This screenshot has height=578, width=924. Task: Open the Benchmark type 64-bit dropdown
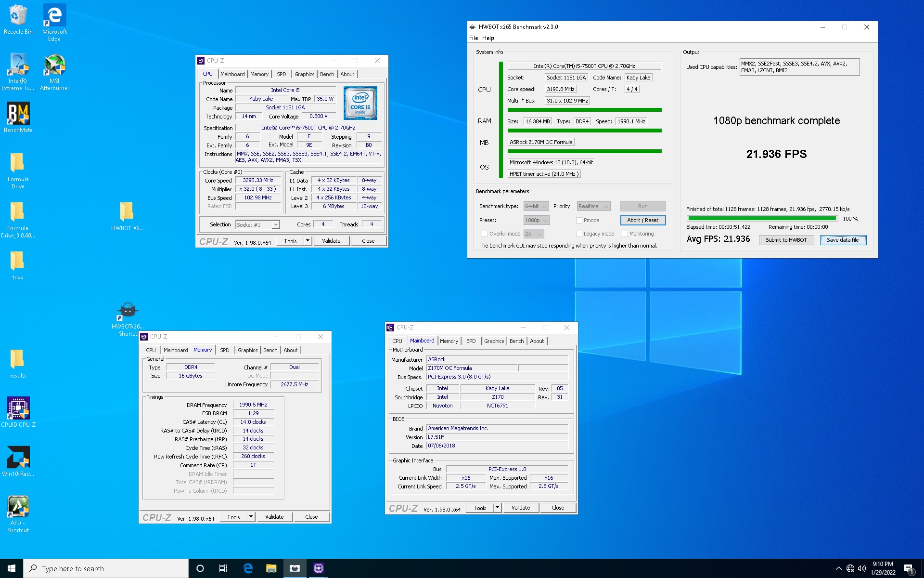coord(536,206)
